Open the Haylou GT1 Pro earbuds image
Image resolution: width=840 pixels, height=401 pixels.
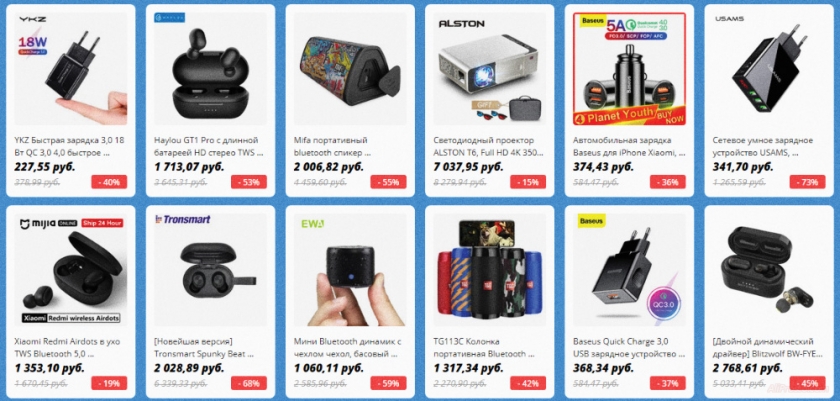[210, 69]
